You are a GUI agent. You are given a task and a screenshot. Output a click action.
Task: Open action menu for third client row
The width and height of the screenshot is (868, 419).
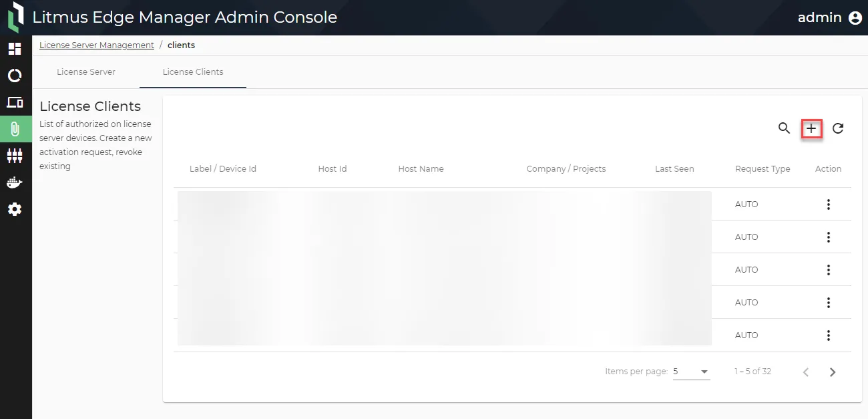pos(829,270)
